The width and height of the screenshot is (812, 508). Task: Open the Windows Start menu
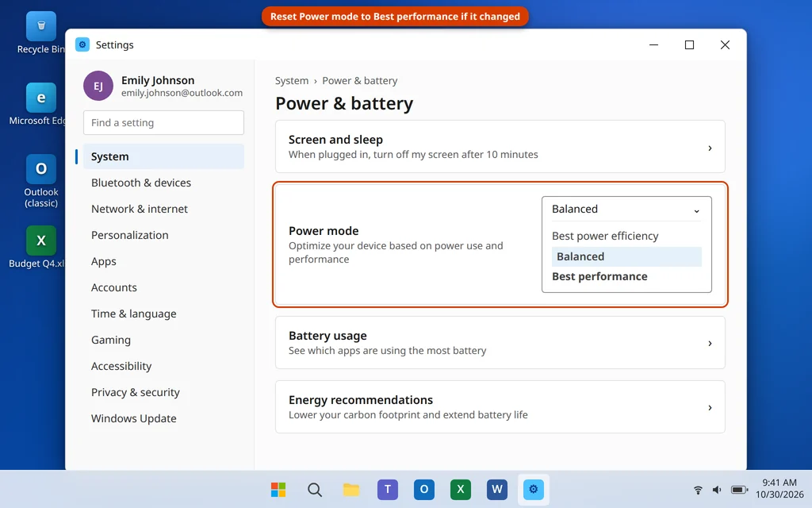pos(278,489)
